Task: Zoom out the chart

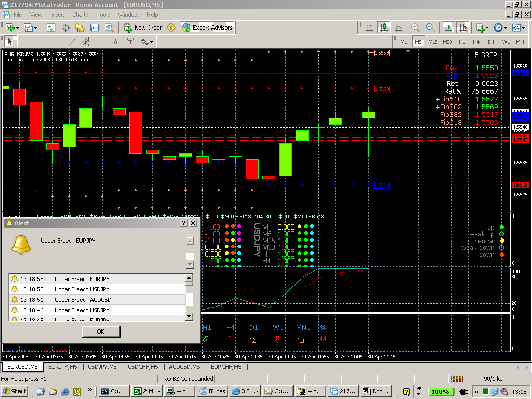Action: coord(430,28)
